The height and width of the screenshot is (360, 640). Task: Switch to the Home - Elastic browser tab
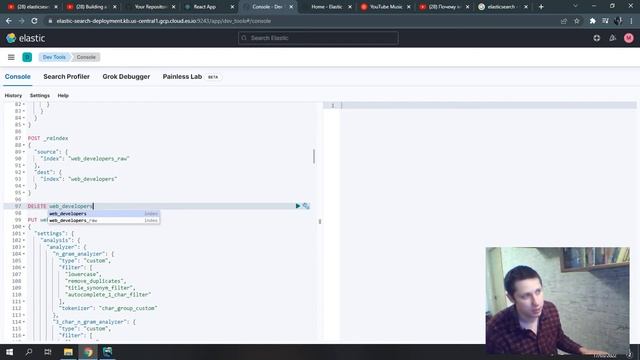[327, 7]
